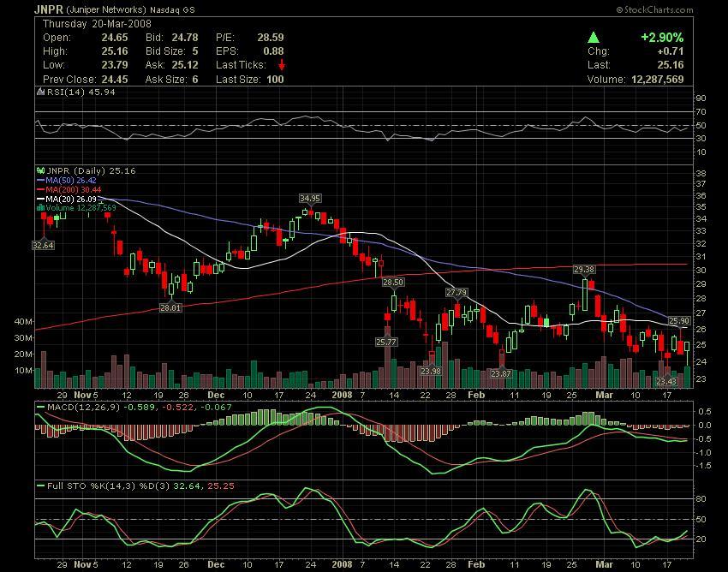Click the date Thursday 20-Mar-2008
Viewport: 728px width, 572px height.
97,24
